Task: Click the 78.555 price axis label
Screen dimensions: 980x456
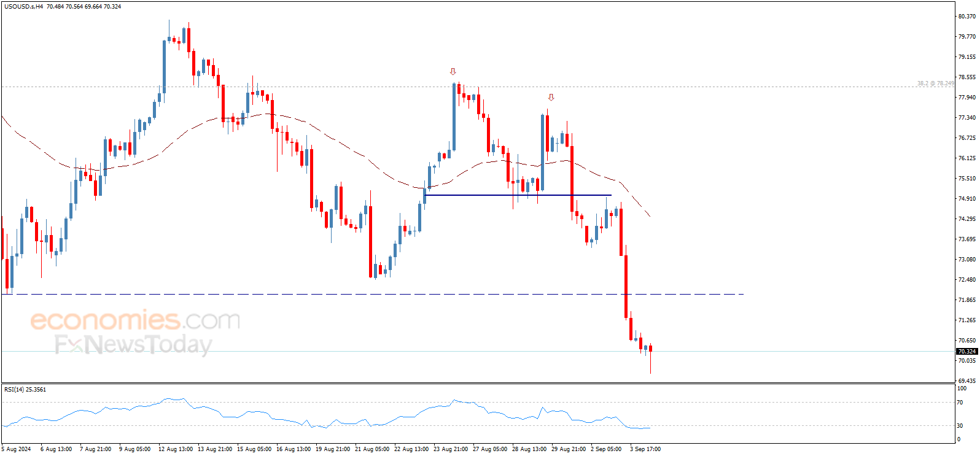Action: click(967, 77)
